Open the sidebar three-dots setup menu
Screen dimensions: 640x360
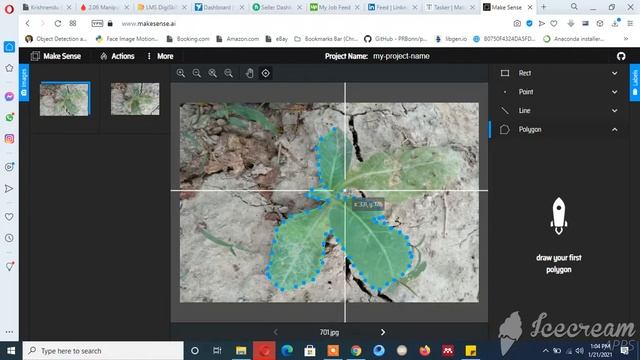[9, 332]
